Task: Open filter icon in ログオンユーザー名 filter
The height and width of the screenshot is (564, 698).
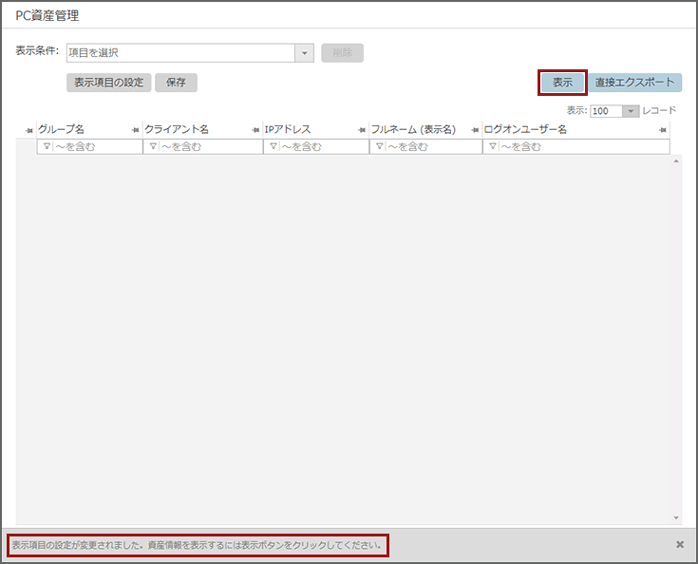Action: pyautogui.click(x=492, y=146)
